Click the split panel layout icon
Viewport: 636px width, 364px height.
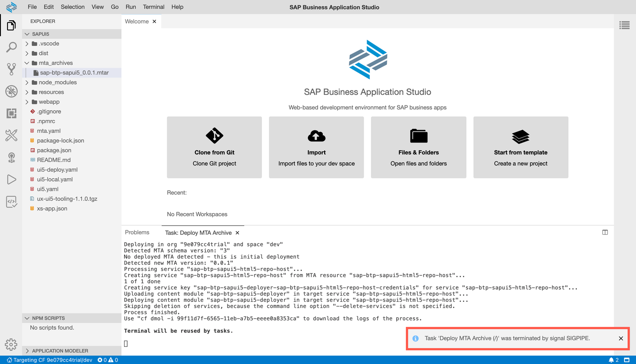605,233
